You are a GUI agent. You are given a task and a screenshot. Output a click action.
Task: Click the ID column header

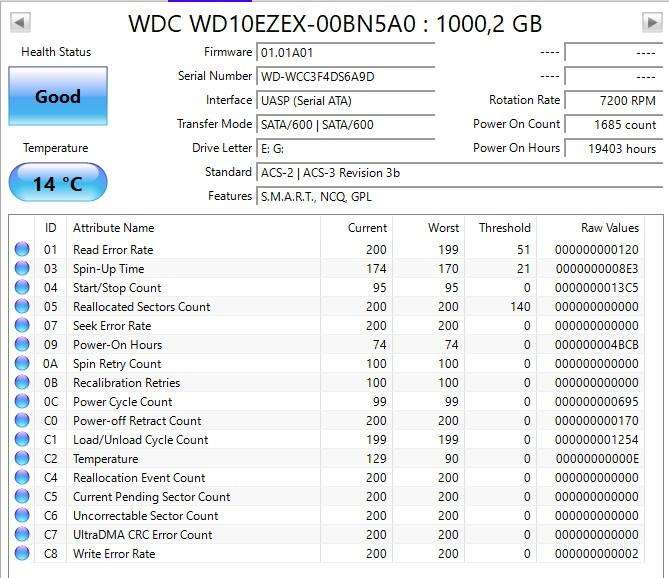[x=50, y=227]
